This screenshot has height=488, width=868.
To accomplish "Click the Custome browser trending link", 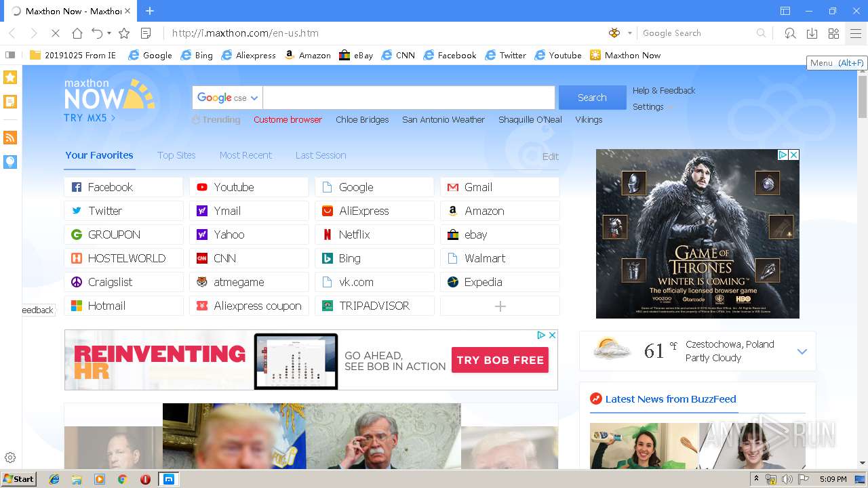I will click(x=288, y=119).
